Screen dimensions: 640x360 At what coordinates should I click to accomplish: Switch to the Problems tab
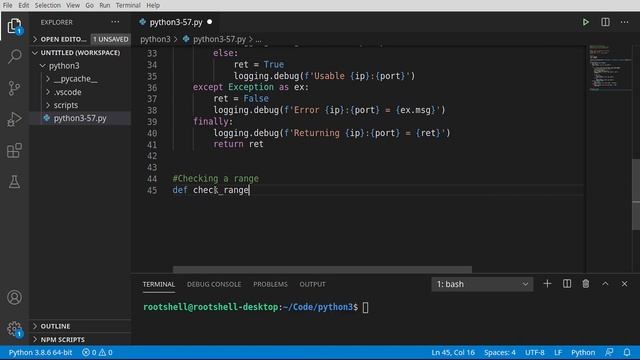coord(270,284)
